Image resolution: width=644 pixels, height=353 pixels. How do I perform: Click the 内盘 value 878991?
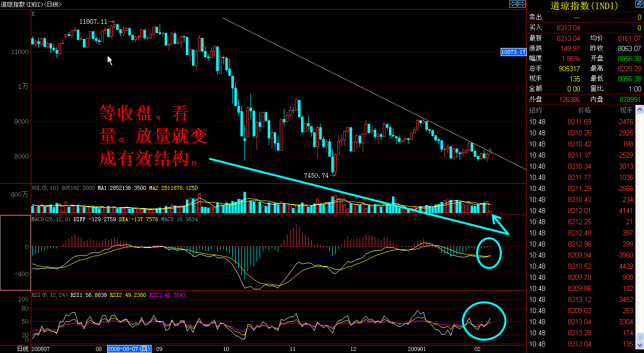click(629, 99)
